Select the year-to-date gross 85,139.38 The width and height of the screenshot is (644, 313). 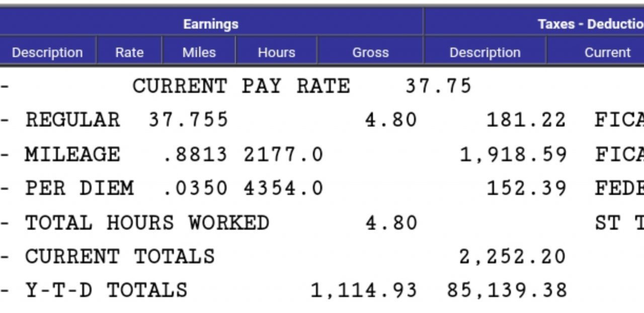tap(507, 290)
